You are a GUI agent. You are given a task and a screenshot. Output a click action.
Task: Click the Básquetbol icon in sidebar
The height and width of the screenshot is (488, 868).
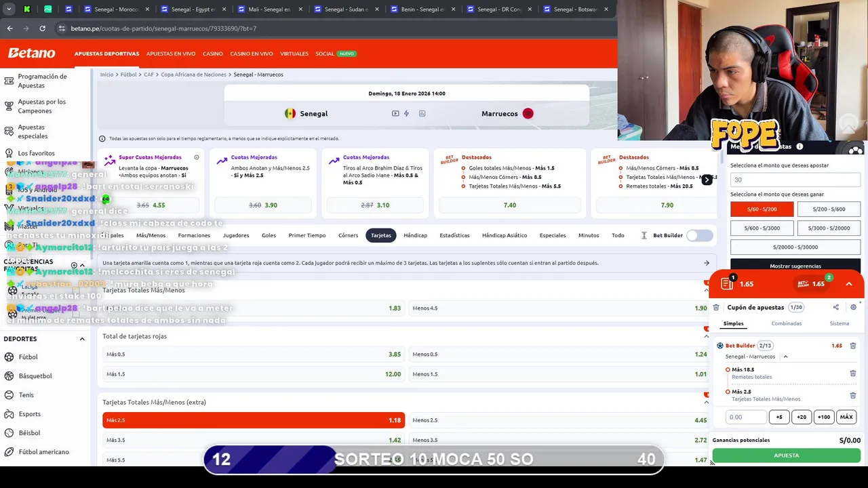9,376
